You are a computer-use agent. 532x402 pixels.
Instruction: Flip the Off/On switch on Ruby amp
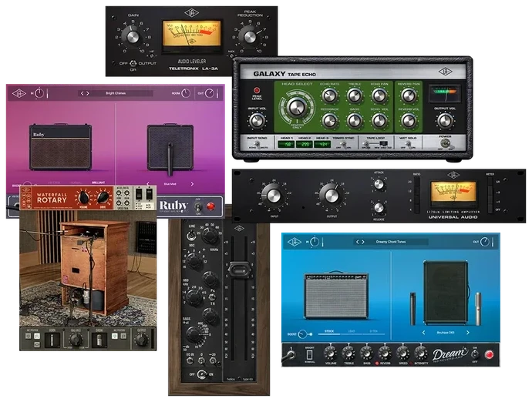(198, 206)
